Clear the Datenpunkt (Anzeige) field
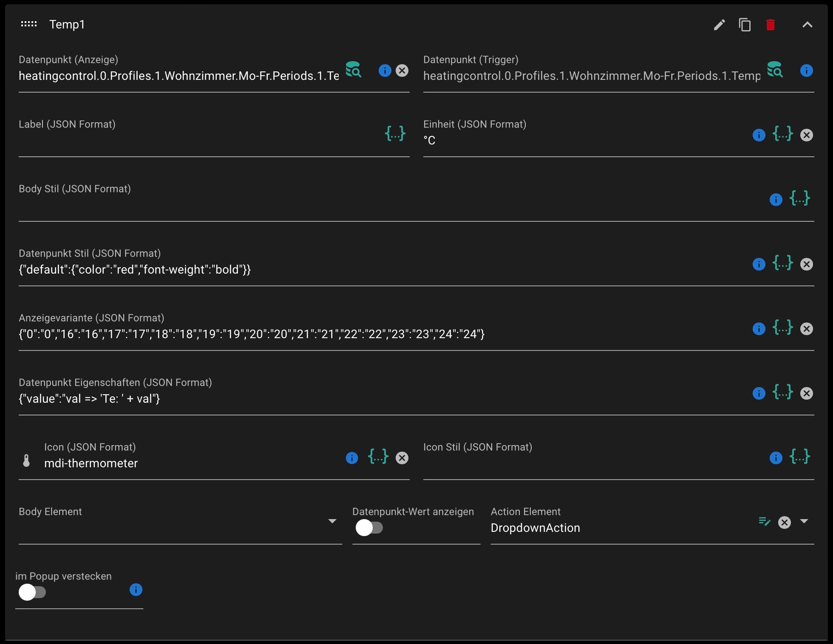This screenshot has width=833, height=644. click(402, 71)
